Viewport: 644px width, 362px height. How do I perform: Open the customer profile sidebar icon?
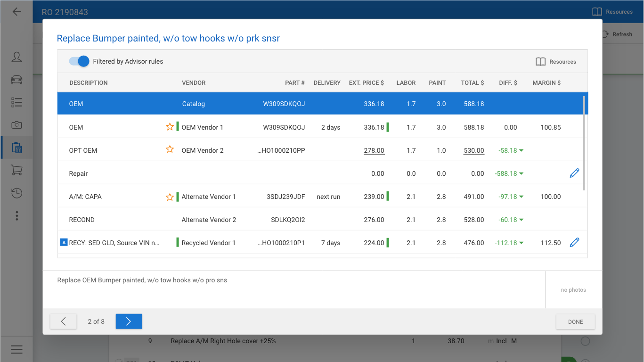click(x=16, y=57)
